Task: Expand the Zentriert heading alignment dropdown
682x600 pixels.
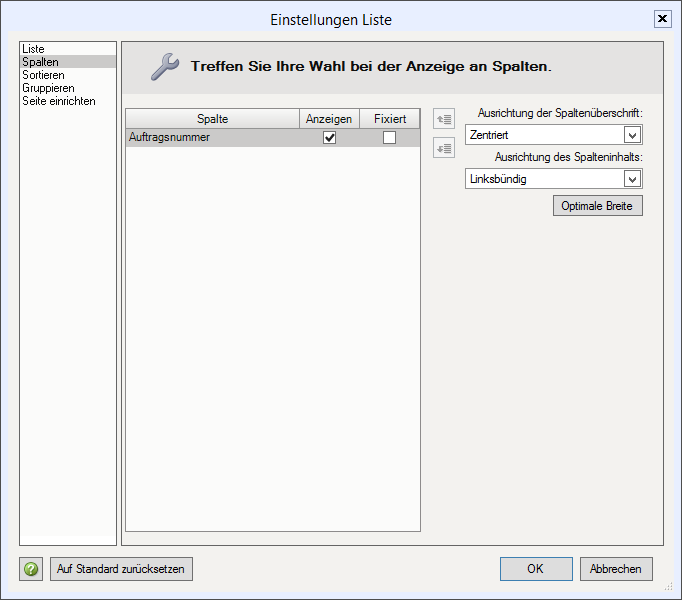Action: point(632,135)
